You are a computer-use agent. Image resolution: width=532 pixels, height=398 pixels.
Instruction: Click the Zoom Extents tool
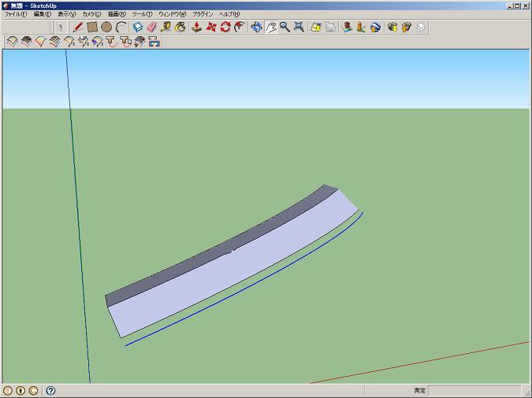pyautogui.click(x=299, y=27)
